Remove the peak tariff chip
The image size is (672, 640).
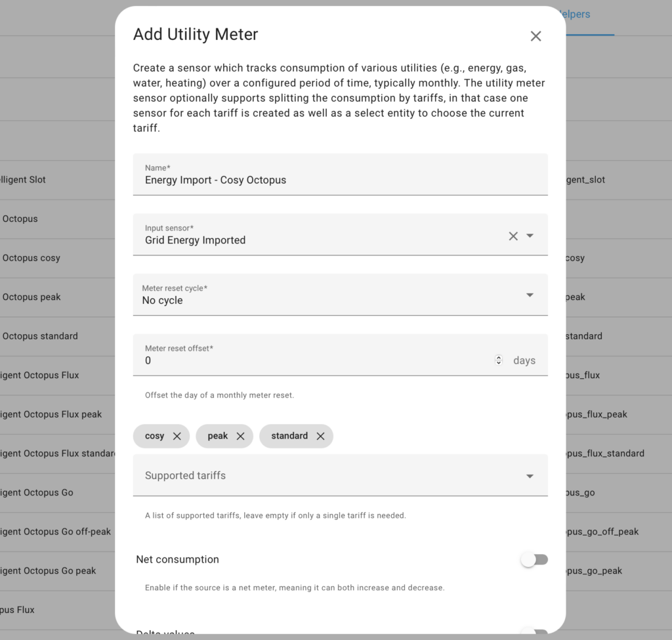[x=240, y=436]
